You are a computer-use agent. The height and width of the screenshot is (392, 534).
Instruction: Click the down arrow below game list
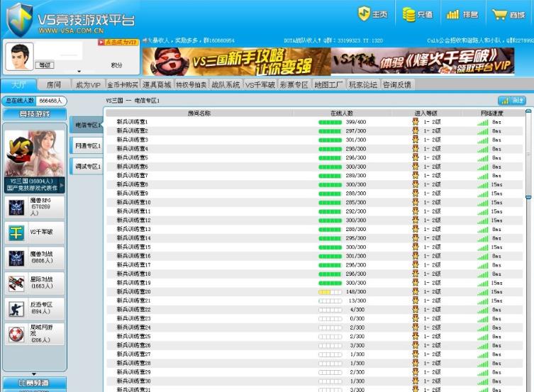click(x=34, y=374)
